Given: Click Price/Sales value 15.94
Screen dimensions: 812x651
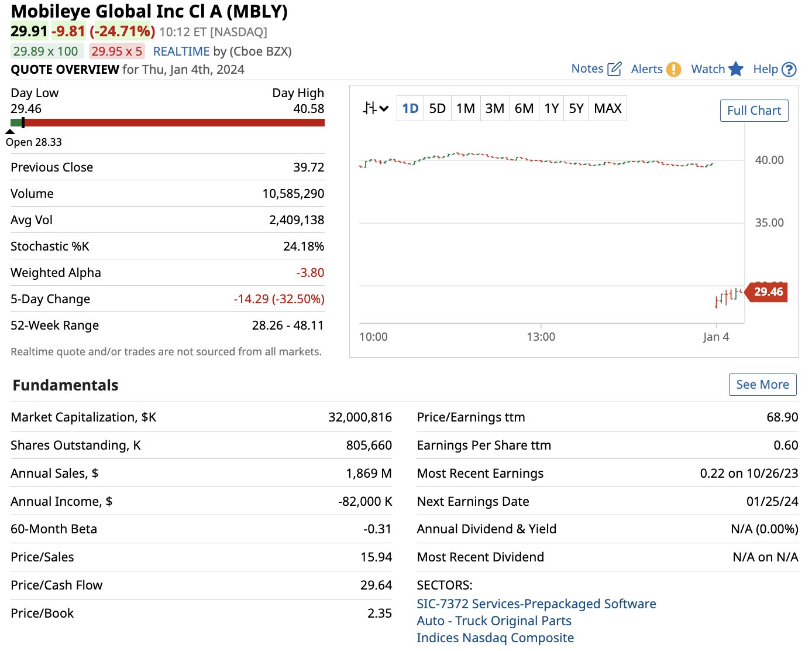Looking at the screenshot, I should [376, 557].
